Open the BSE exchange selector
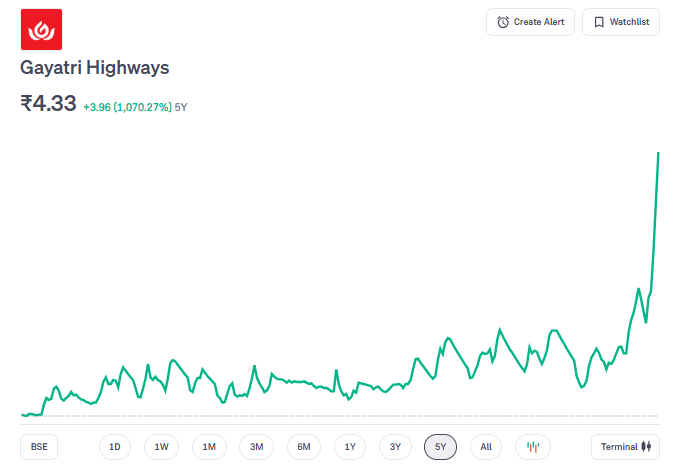Image resolution: width=683 pixels, height=471 pixels. 39,447
